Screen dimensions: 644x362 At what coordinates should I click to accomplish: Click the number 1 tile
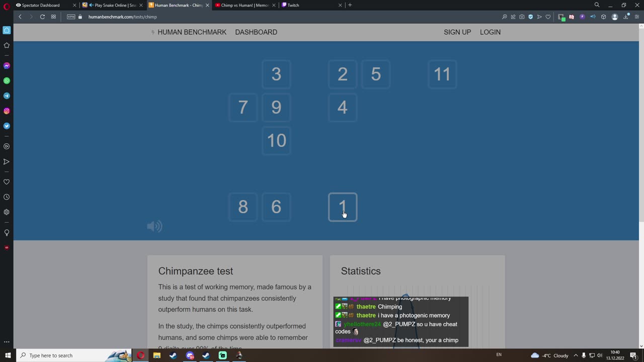pos(343,207)
